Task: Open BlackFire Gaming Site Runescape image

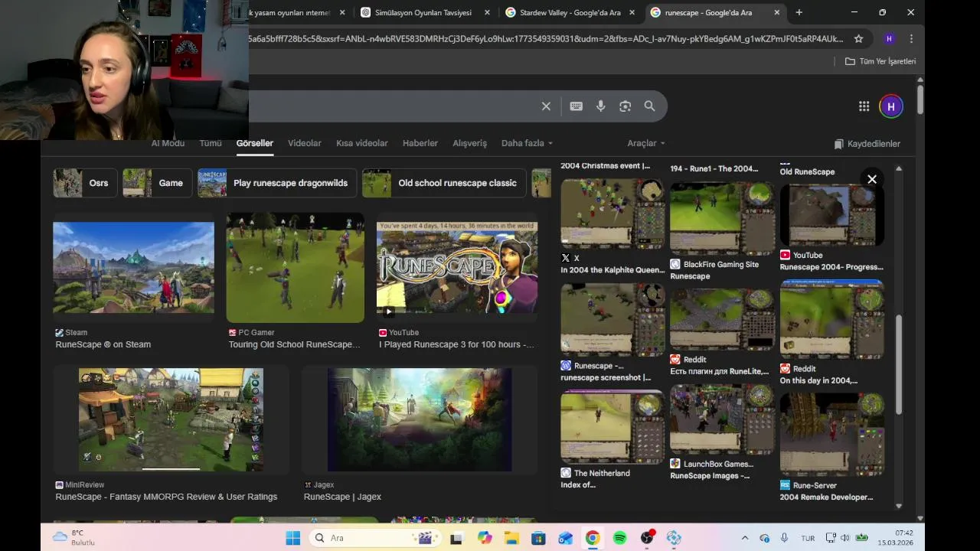Action: (x=722, y=218)
